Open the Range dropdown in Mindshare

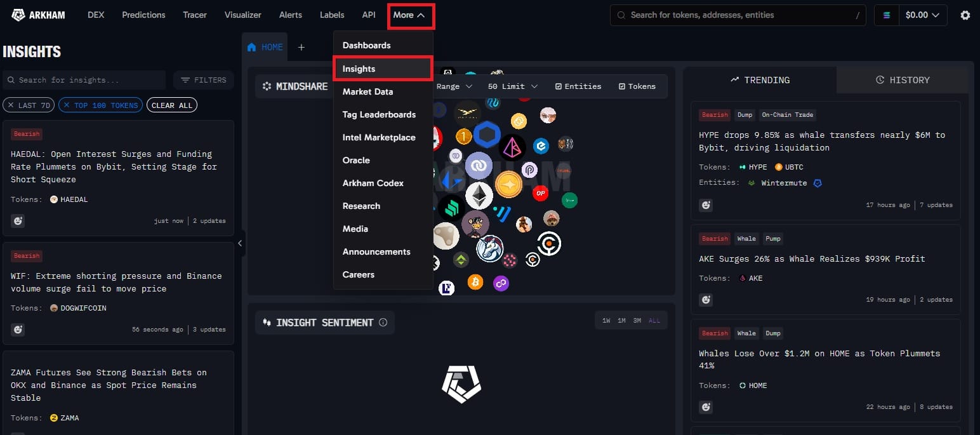[x=454, y=86]
